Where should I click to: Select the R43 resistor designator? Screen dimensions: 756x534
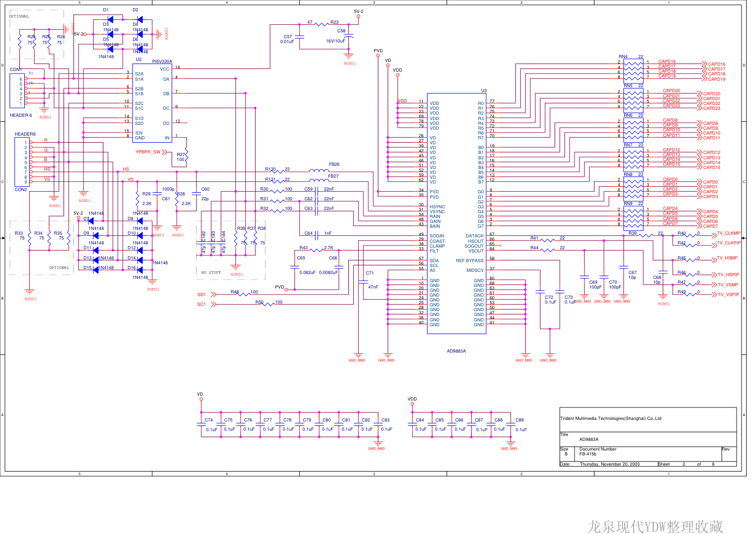304,248
